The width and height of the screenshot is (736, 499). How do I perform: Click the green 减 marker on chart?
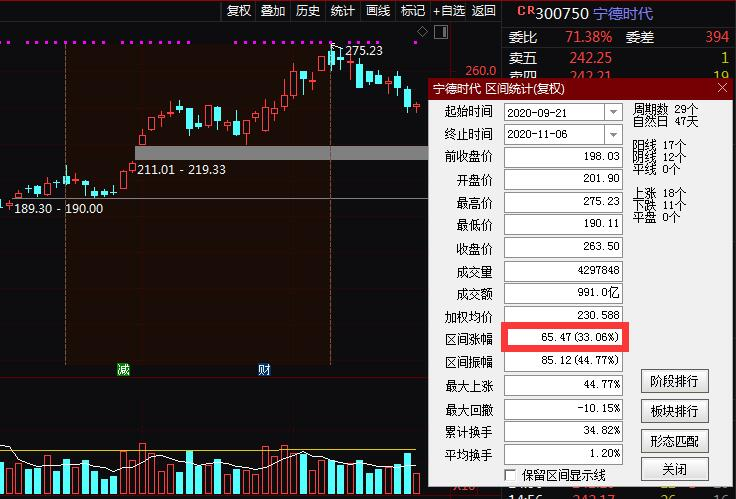click(123, 369)
